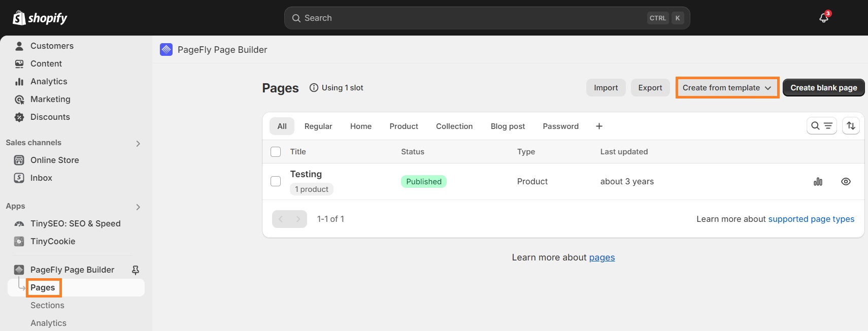Switch to the Home tab
The width and height of the screenshot is (868, 331).
tap(361, 126)
